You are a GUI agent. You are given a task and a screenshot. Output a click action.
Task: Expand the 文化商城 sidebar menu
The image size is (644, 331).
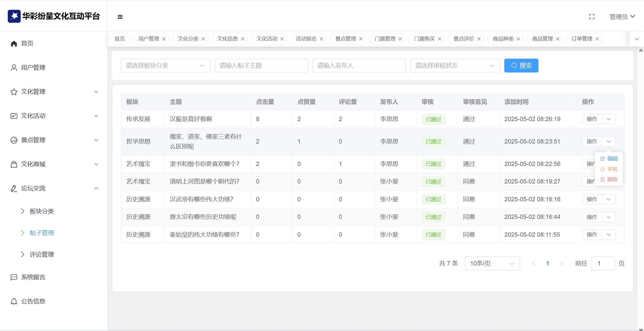click(54, 164)
